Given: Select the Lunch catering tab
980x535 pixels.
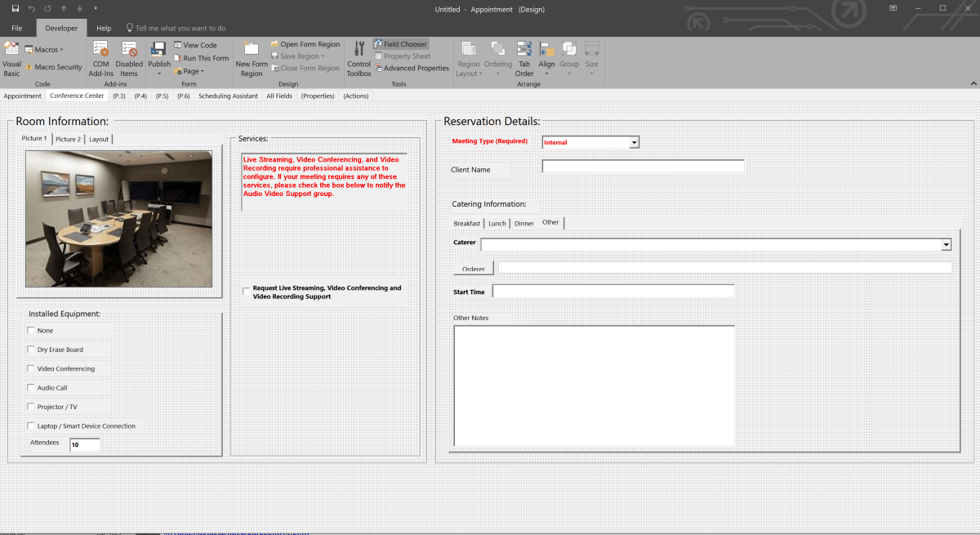Looking at the screenshot, I should (497, 223).
